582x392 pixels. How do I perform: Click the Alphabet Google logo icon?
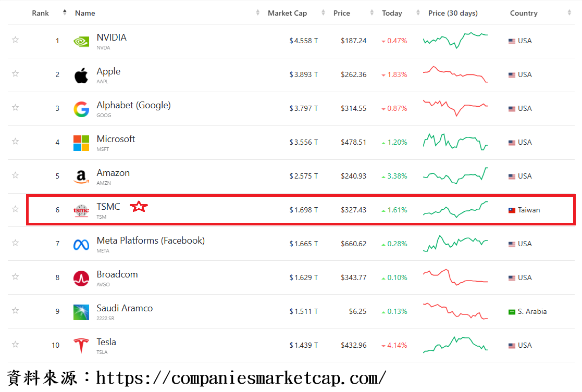(81, 109)
